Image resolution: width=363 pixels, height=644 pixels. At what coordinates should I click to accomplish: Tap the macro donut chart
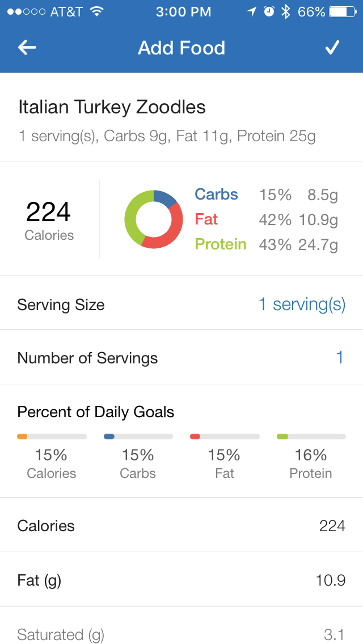click(x=154, y=219)
